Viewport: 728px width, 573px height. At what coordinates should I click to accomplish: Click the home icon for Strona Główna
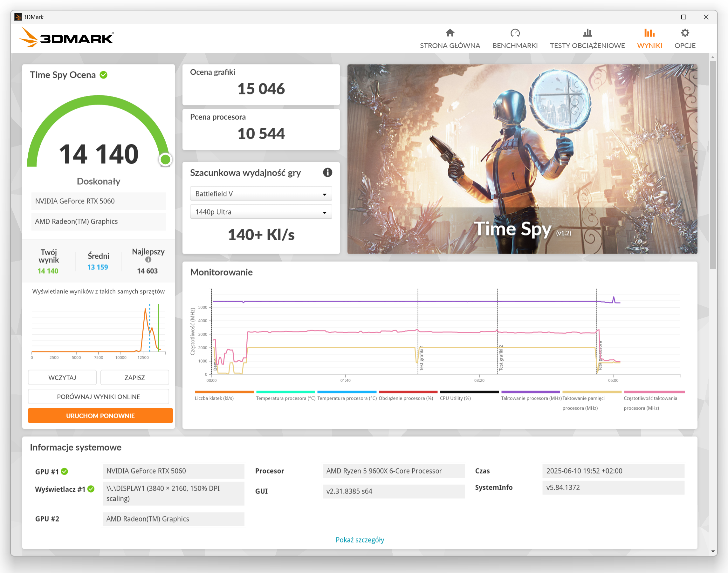[x=450, y=33]
